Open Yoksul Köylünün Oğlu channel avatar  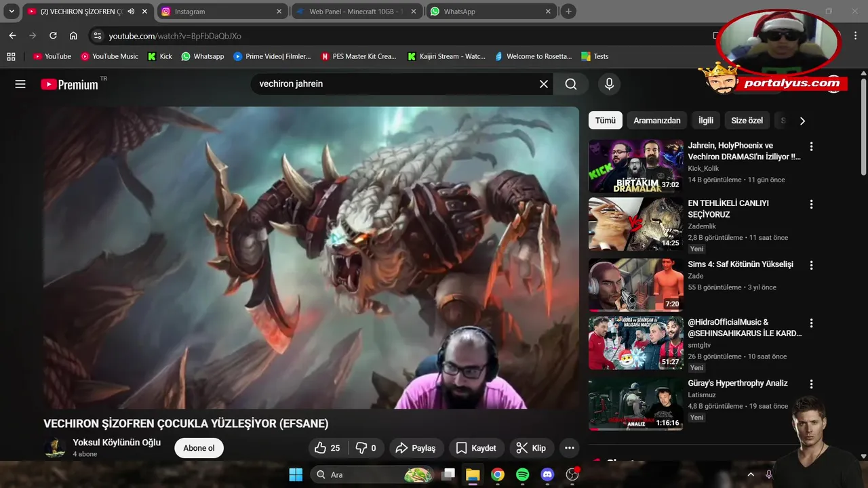(x=54, y=448)
